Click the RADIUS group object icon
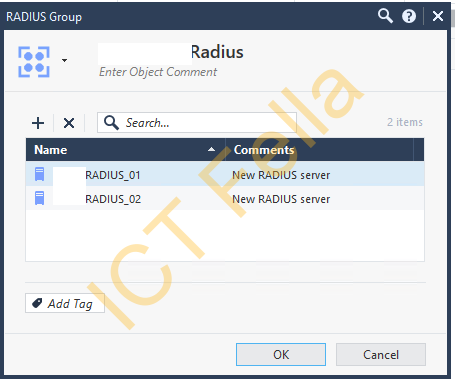Image resolution: width=455 pixels, height=381 pixels. (x=34, y=62)
